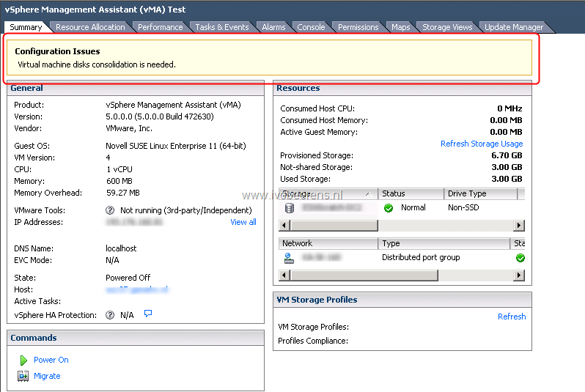Click the HA Protection speech bubble icon
The width and height of the screenshot is (585, 392).
pyautogui.click(x=148, y=314)
